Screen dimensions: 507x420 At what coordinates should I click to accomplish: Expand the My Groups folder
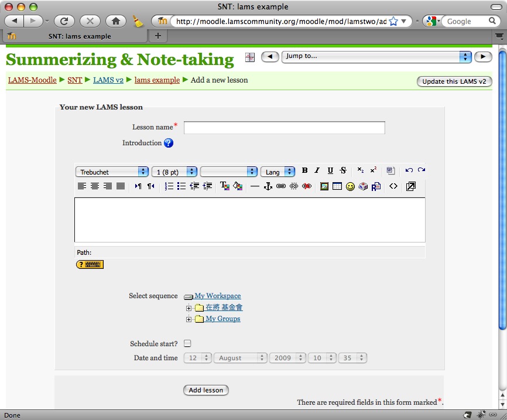[189, 319]
